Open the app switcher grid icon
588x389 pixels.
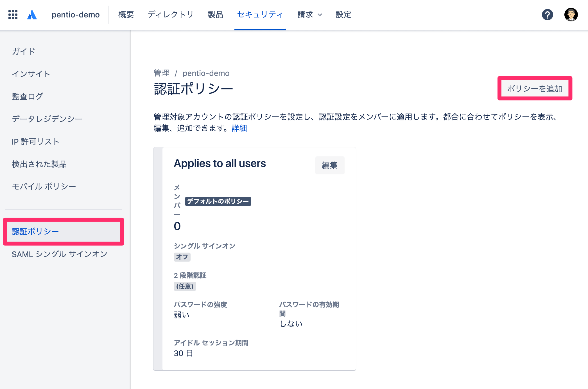pos(13,15)
